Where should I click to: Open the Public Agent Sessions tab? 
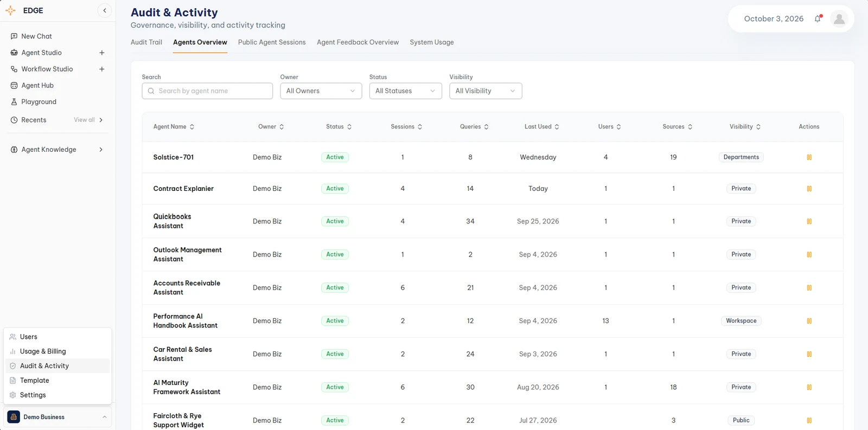pyautogui.click(x=272, y=42)
